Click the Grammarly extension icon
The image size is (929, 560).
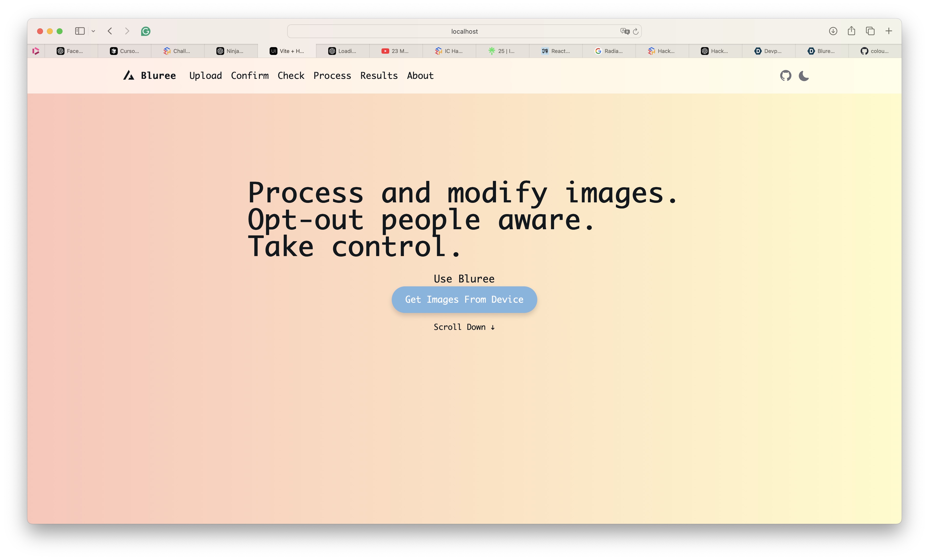click(x=146, y=31)
